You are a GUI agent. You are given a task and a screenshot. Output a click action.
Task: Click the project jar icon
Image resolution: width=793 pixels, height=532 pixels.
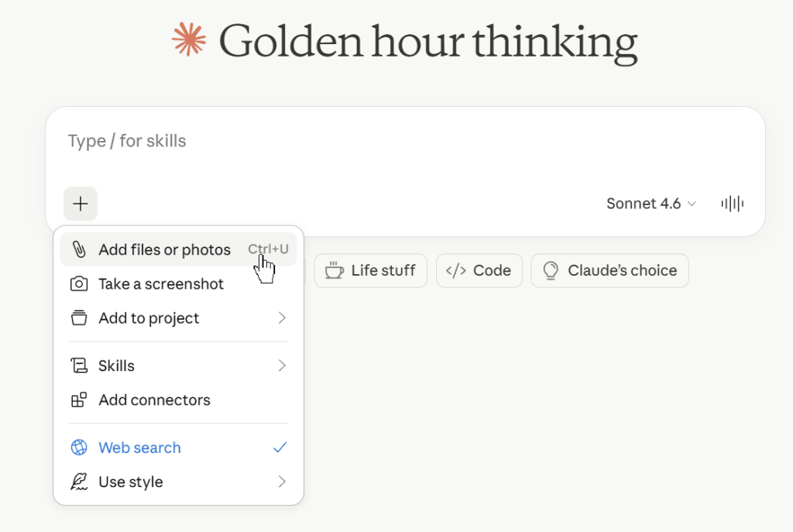[80, 318]
